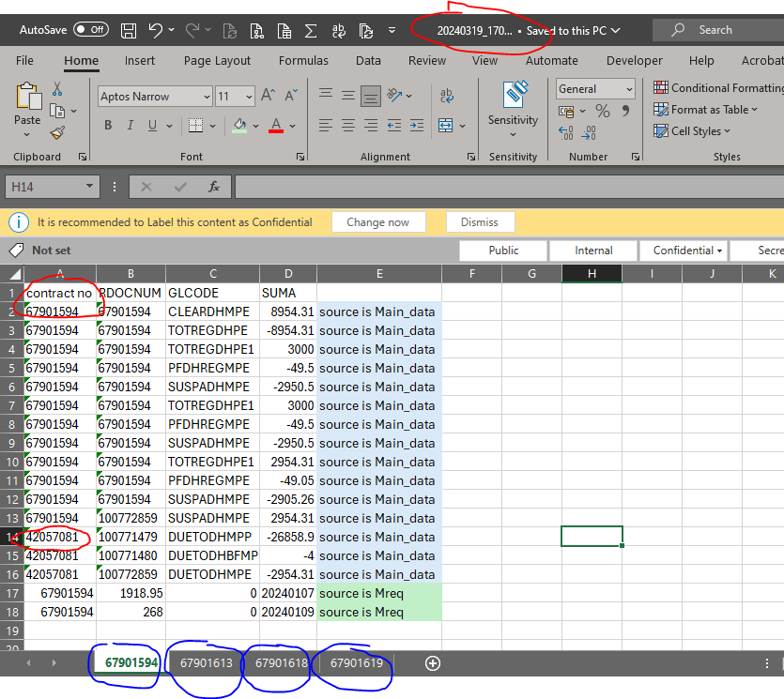Click the Bottom Align icon

pyautogui.click(x=371, y=96)
